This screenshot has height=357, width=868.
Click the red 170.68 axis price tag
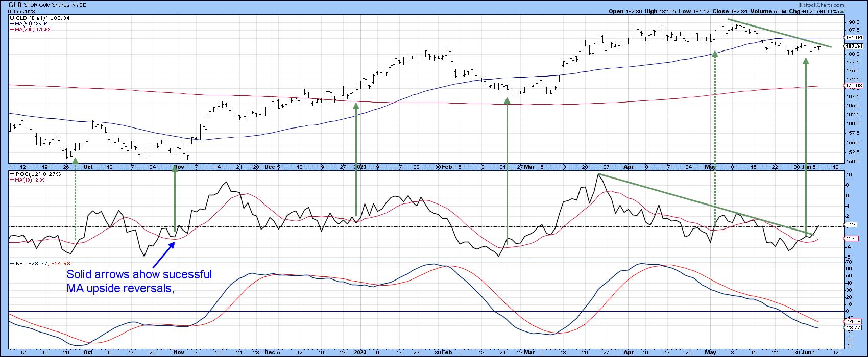(x=854, y=86)
